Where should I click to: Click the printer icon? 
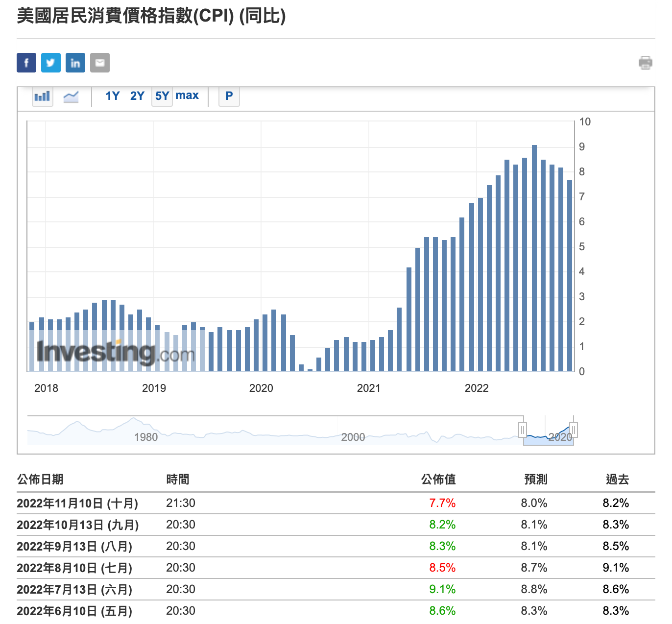click(x=646, y=63)
